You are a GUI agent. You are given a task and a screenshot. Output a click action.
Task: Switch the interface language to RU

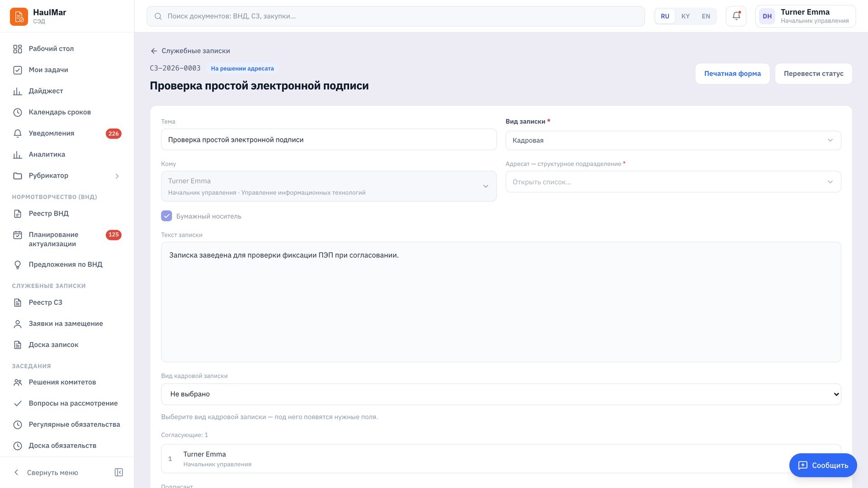665,16
